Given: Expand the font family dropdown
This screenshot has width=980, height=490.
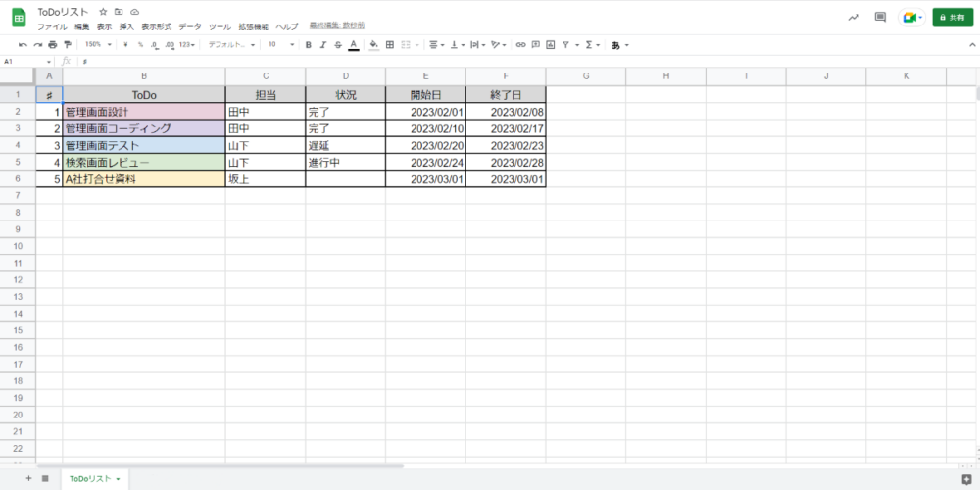Looking at the screenshot, I should 231,44.
